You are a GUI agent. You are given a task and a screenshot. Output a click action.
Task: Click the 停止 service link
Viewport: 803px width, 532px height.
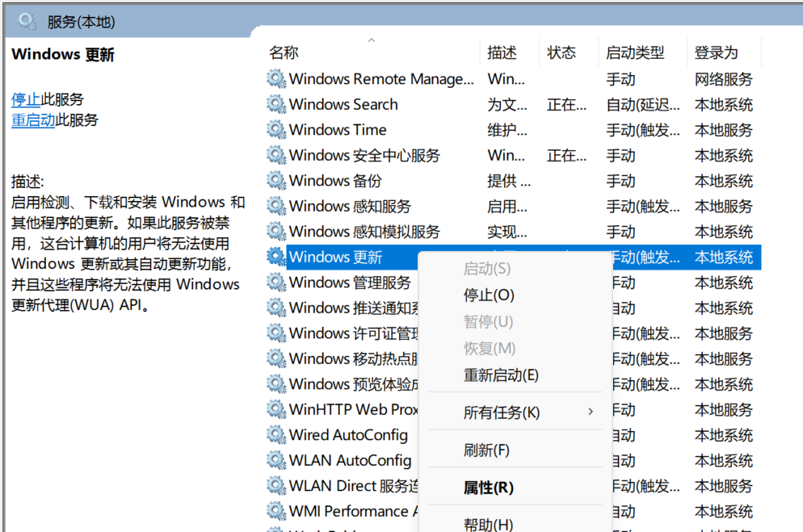(x=26, y=99)
